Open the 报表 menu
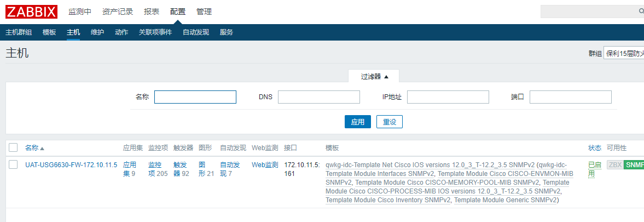This screenshot has height=222, width=644. pyautogui.click(x=152, y=12)
